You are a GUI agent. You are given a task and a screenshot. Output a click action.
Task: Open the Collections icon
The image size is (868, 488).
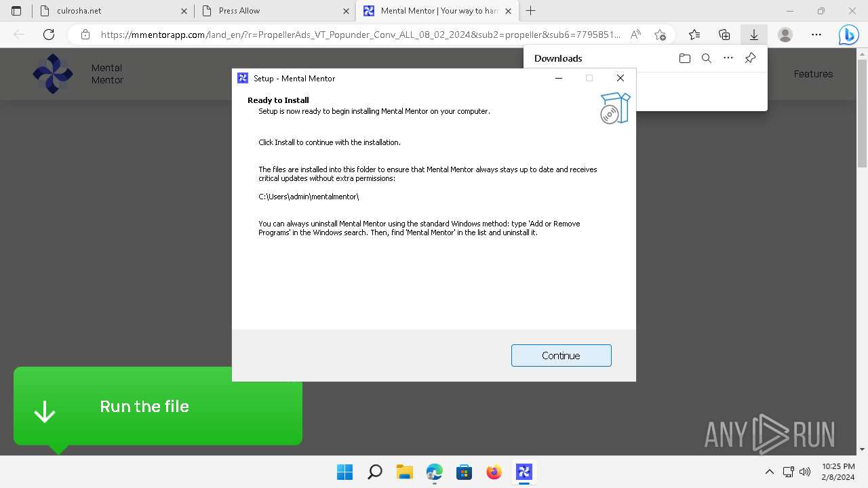[x=724, y=35]
